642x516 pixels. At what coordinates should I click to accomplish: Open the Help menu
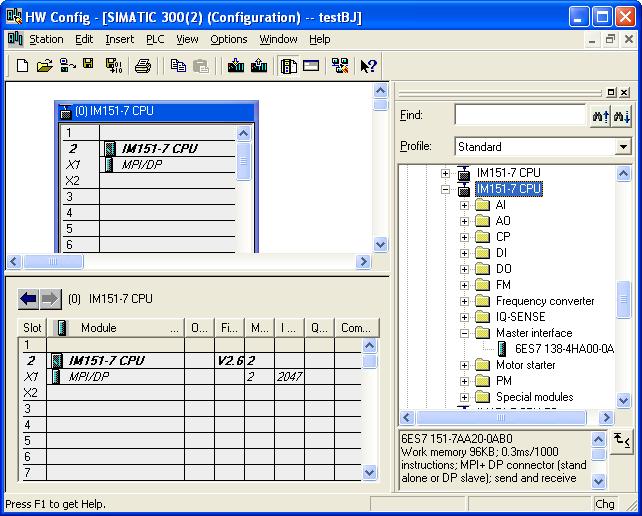pyautogui.click(x=320, y=39)
